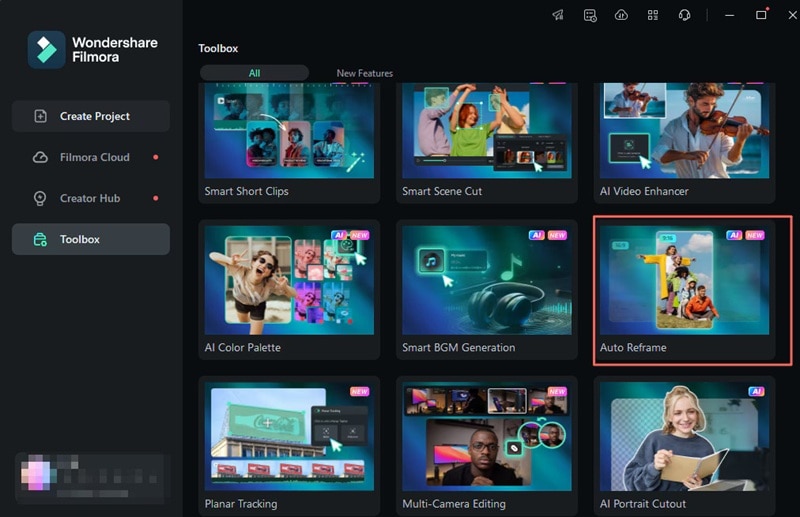The image size is (800, 517).
Task: Open the Smart BGM Generation thumbnail
Action: pos(487,280)
